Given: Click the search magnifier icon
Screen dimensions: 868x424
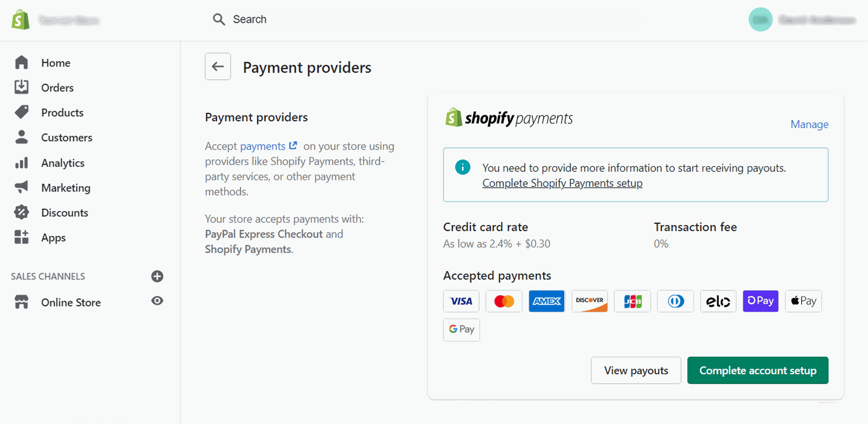Looking at the screenshot, I should (x=219, y=19).
